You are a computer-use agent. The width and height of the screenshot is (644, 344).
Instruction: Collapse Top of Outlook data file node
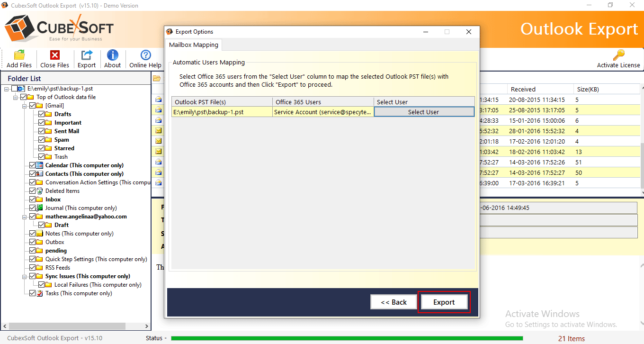pos(16,97)
